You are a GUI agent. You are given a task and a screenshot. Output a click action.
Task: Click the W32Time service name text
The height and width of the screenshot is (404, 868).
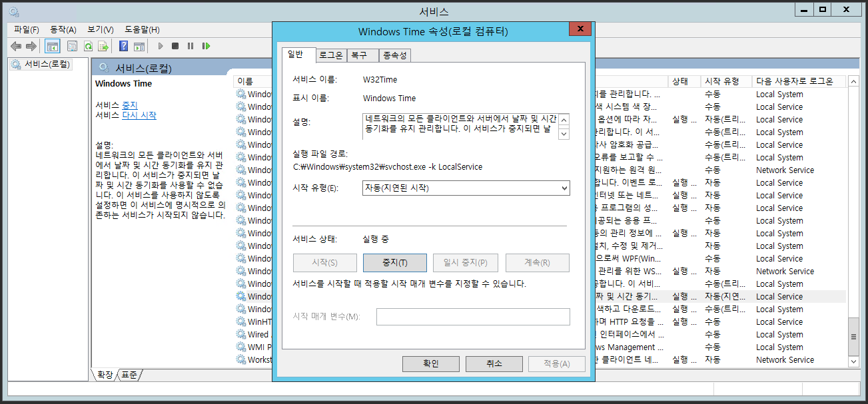pyautogui.click(x=380, y=79)
